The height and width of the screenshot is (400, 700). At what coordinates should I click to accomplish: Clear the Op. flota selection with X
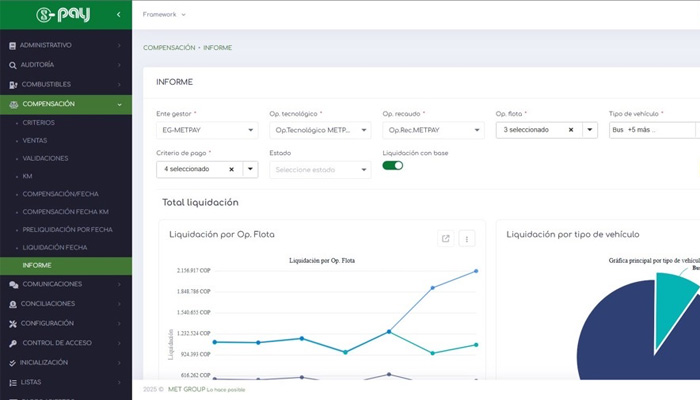[571, 130]
